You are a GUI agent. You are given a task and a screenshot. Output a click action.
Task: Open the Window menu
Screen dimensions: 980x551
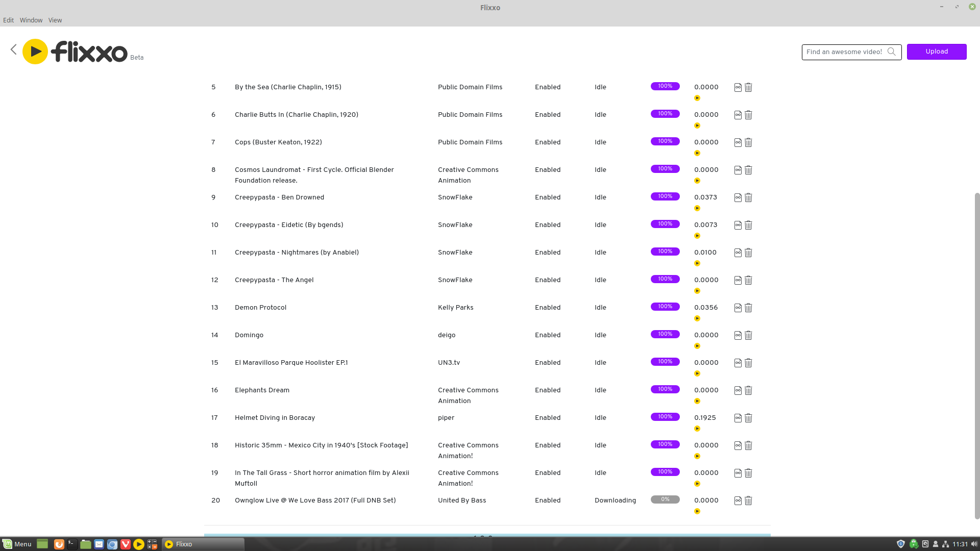click(31, 20)
